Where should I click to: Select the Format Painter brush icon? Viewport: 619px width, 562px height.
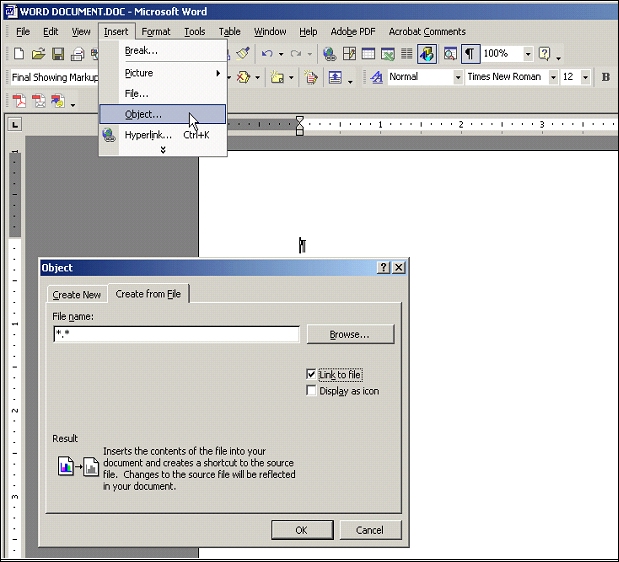tap(243, 53)
